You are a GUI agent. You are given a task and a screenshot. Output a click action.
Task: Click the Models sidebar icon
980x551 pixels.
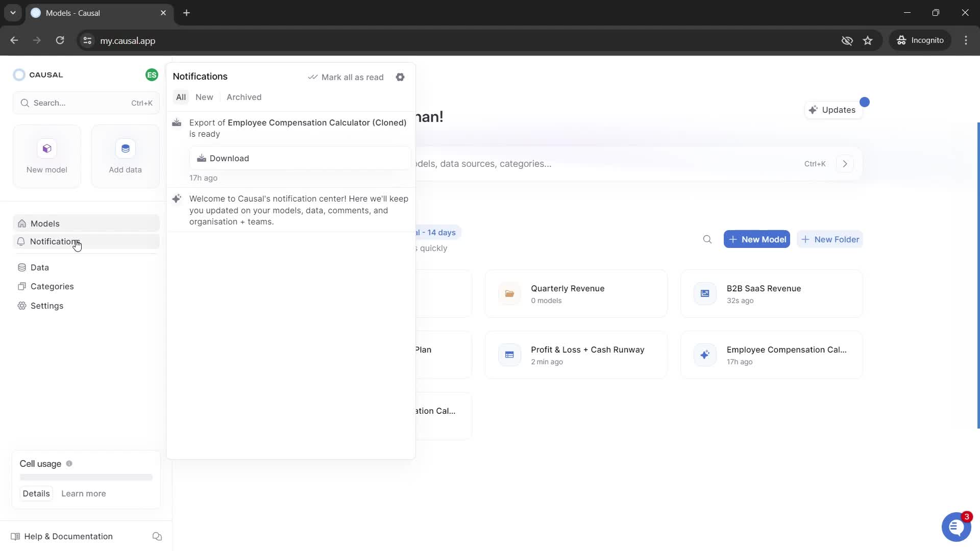tap(21, 223)
